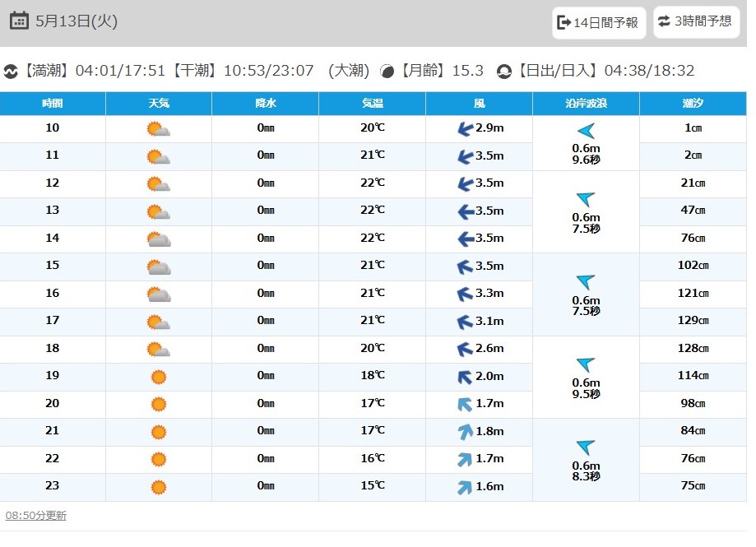The image size is (756, 547).
Task: Click the sunny icon for hour 19
Action: click(x=159, y=377)
